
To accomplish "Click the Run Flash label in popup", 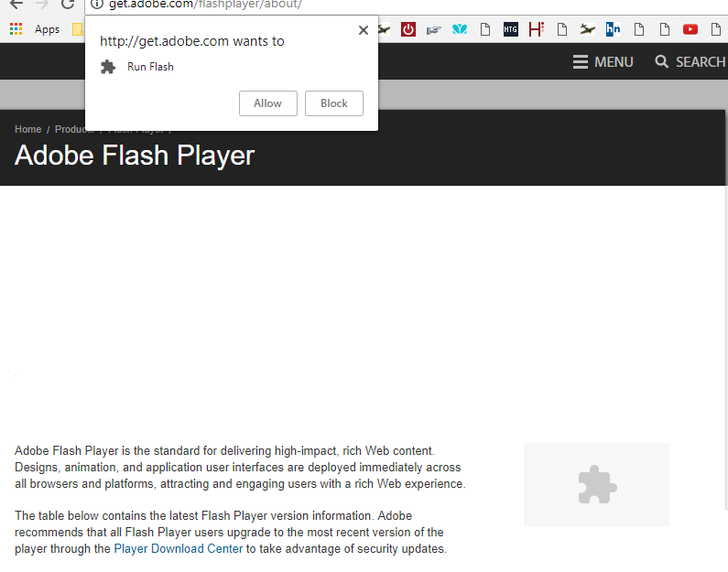I will pos(150,67).
